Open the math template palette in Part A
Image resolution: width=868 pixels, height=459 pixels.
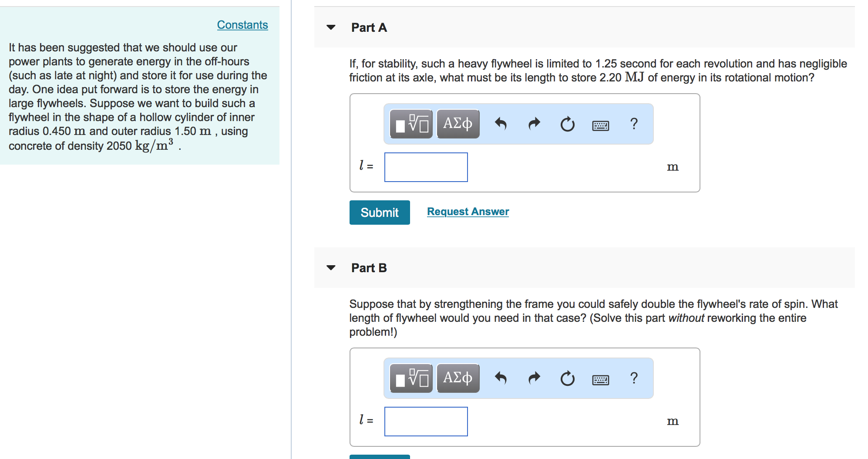pos(410,124)
